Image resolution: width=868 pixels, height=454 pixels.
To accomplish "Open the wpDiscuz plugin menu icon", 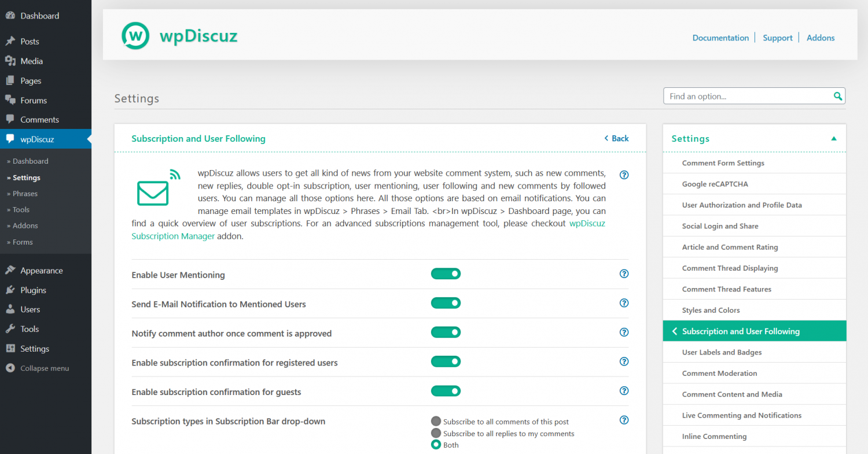I will (10, 139).
